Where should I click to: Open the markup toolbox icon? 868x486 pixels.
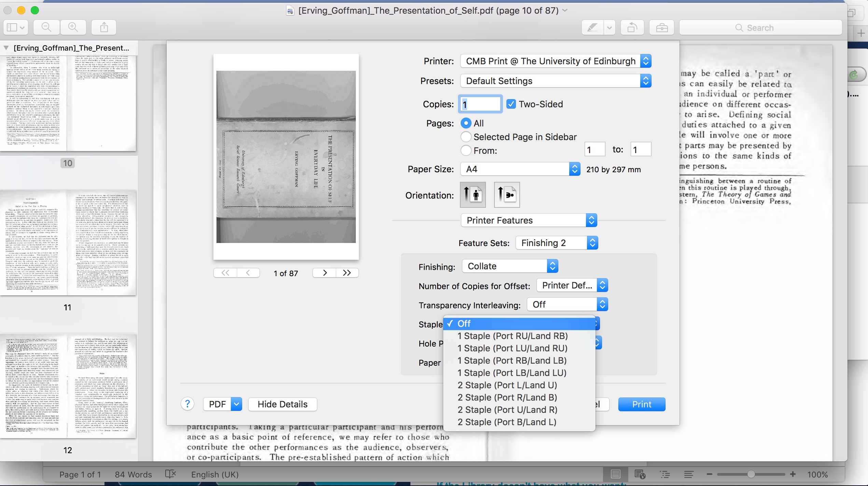661,27
